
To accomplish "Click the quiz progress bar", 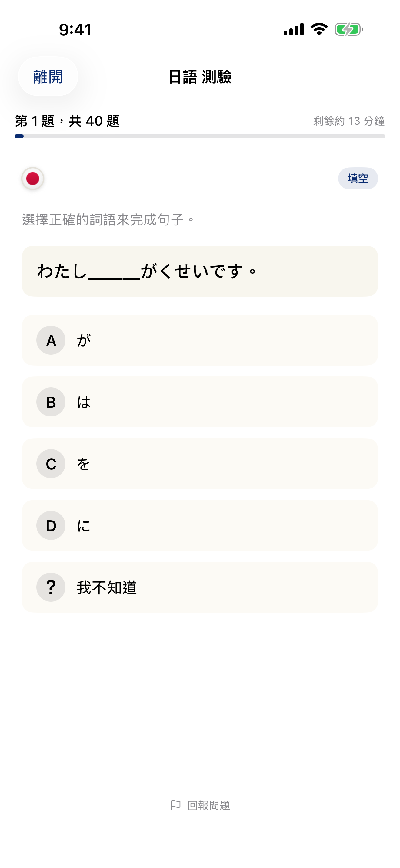I will 200,136.
